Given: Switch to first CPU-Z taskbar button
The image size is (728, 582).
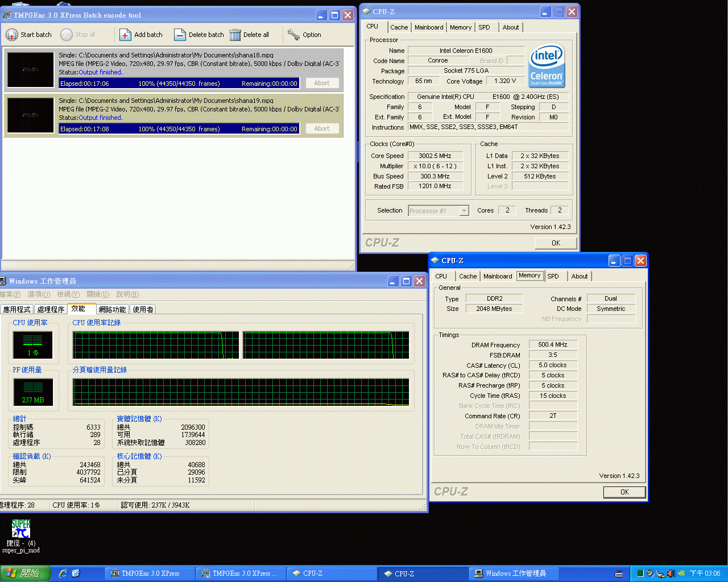Looking at the screenshot, I should tap(332, 573).
